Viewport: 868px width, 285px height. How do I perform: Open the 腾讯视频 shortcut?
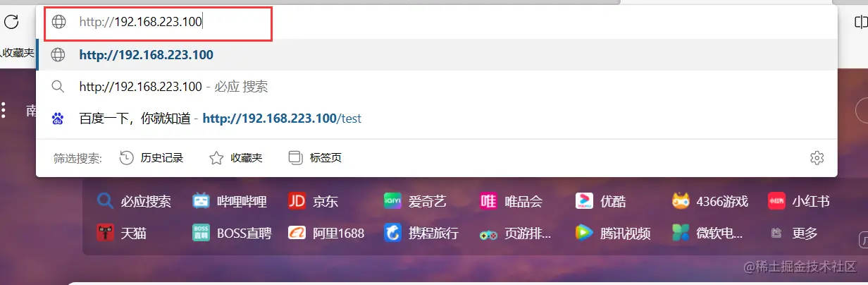point(612,233)
